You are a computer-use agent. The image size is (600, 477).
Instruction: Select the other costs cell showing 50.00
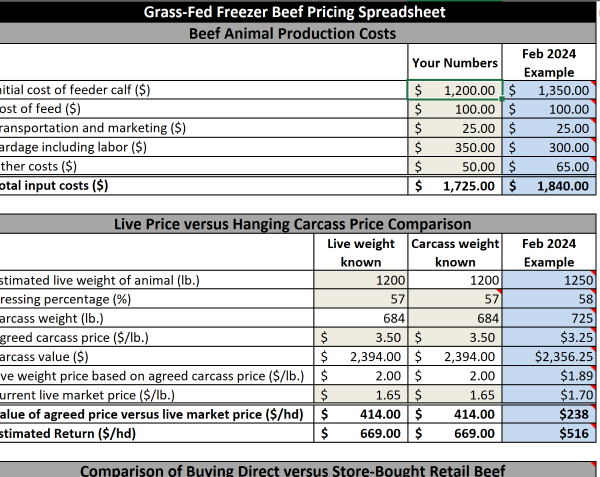[454, 166]
